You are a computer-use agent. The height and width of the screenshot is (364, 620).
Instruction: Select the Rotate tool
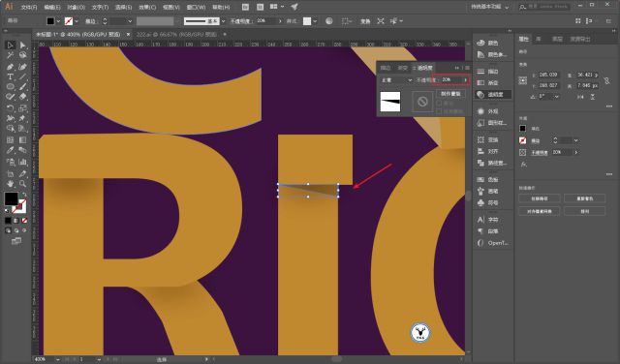click(11, 108)
